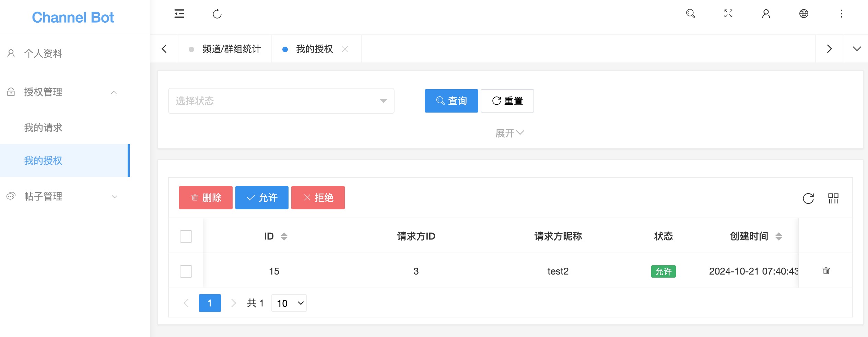Toggle fullscreen mode icon
This screenshot has width=868, height=337.
click(x=728, y=14)
